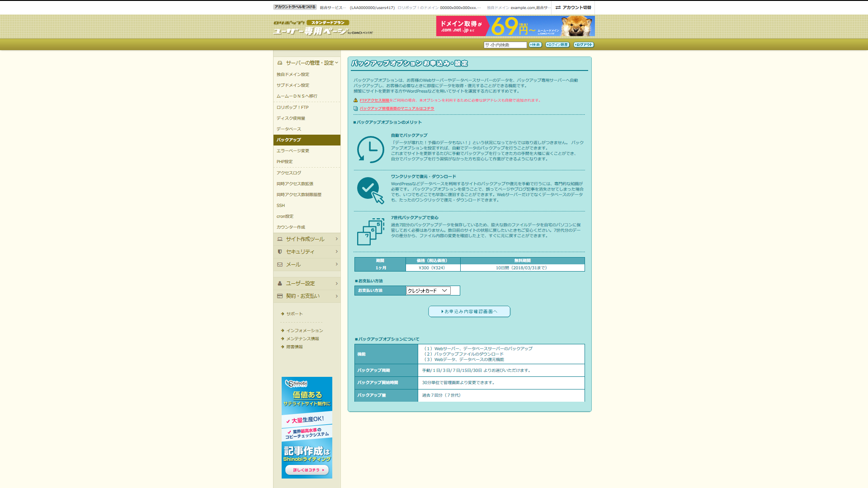Click the ログアウト button

[x=583, y=45]
